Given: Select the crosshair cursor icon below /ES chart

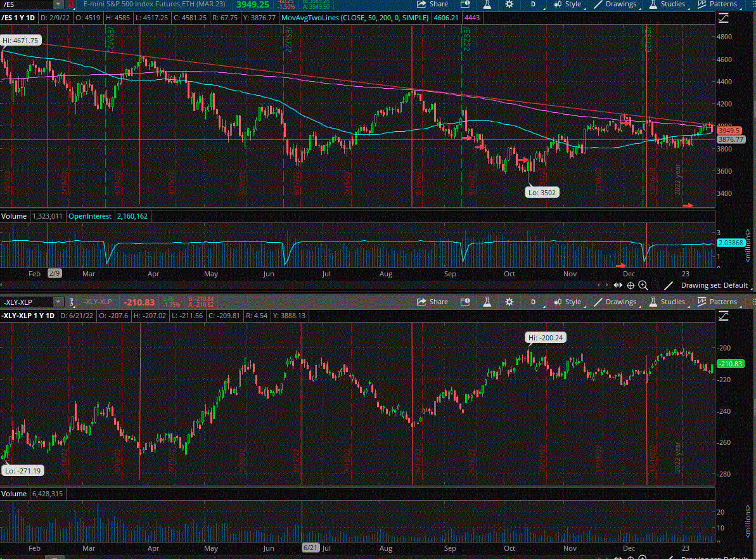Looking at the screenshot, I should 630,285.
